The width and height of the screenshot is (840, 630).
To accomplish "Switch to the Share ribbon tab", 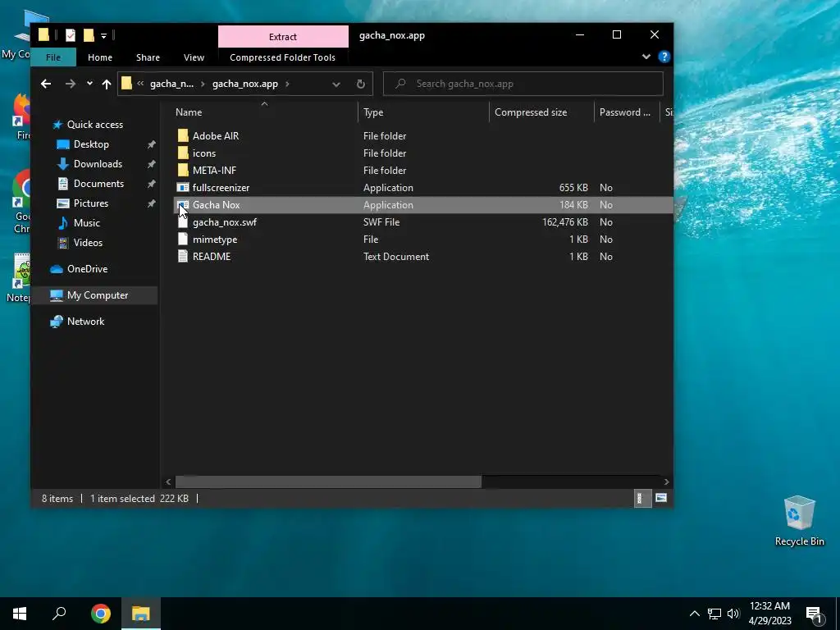I will (x=148, y=57).
